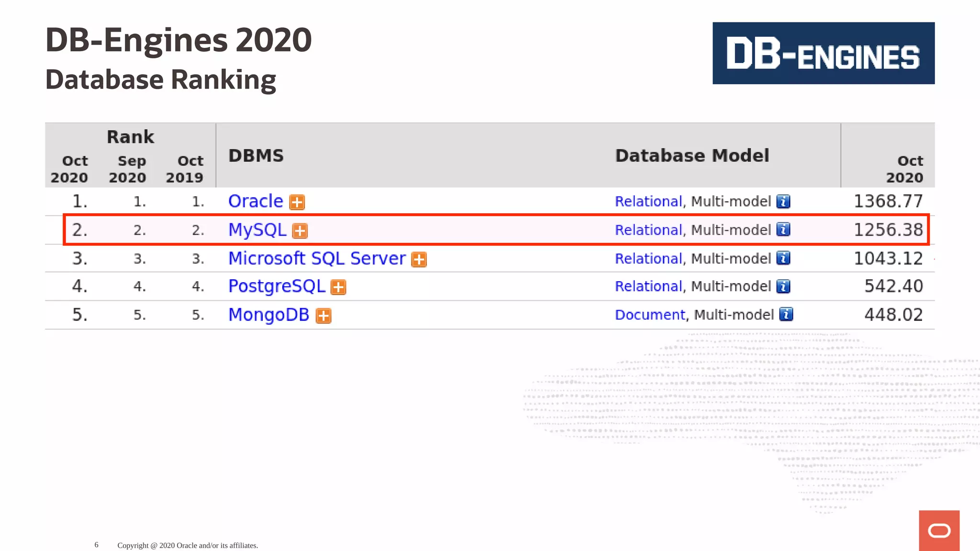Select the Oracle score 1368.77
The image size is (980, 551).
coord(889,201)
